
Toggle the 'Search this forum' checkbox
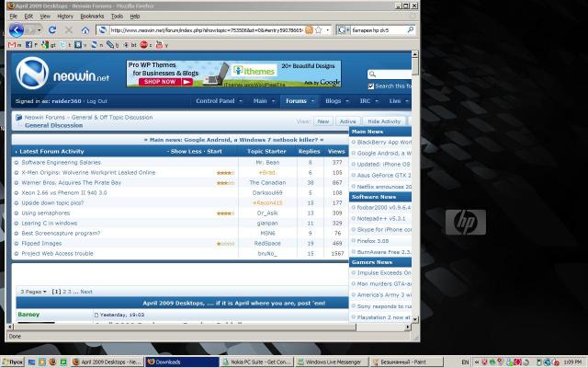371,86
